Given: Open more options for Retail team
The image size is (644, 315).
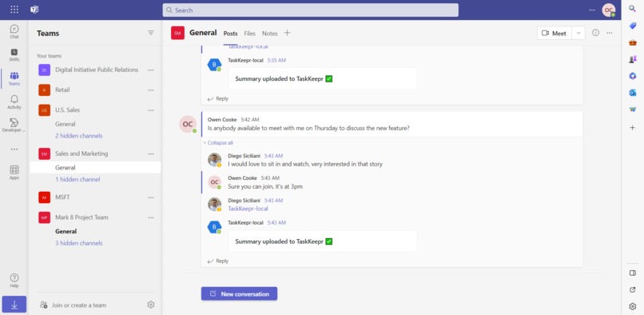Looking at the screenshot, I should 151,90.
